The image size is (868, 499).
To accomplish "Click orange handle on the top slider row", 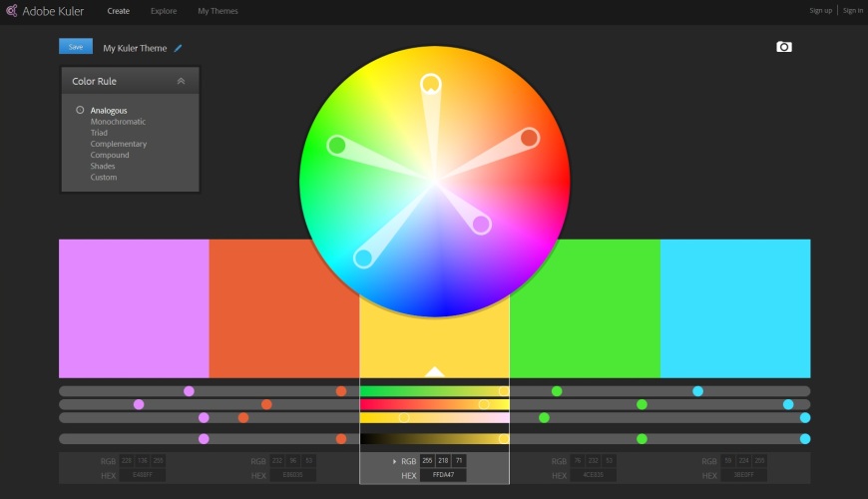I will 341,391.
